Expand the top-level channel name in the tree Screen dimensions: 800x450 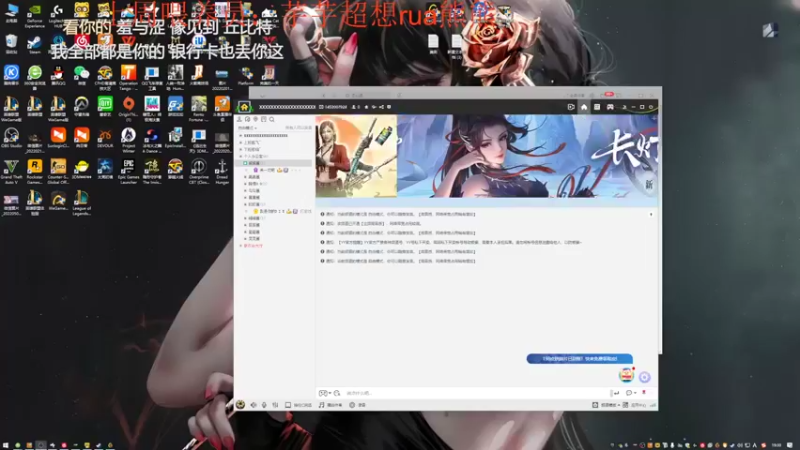(265, 136)
